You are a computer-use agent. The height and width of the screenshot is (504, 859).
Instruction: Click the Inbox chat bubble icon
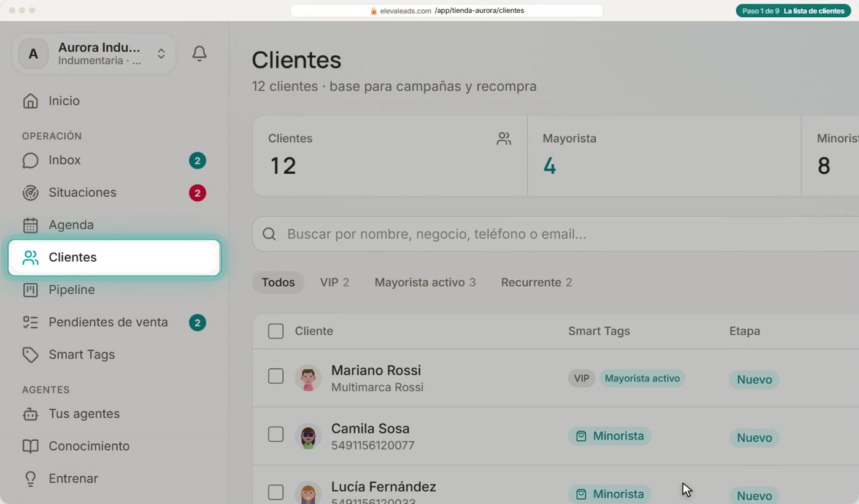click(30, 161)
